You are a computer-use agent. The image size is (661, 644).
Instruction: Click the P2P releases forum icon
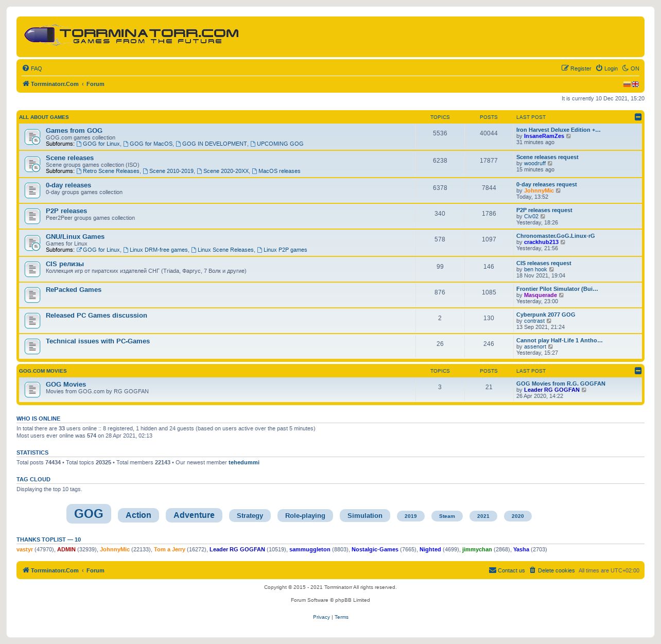click(32, 216)
